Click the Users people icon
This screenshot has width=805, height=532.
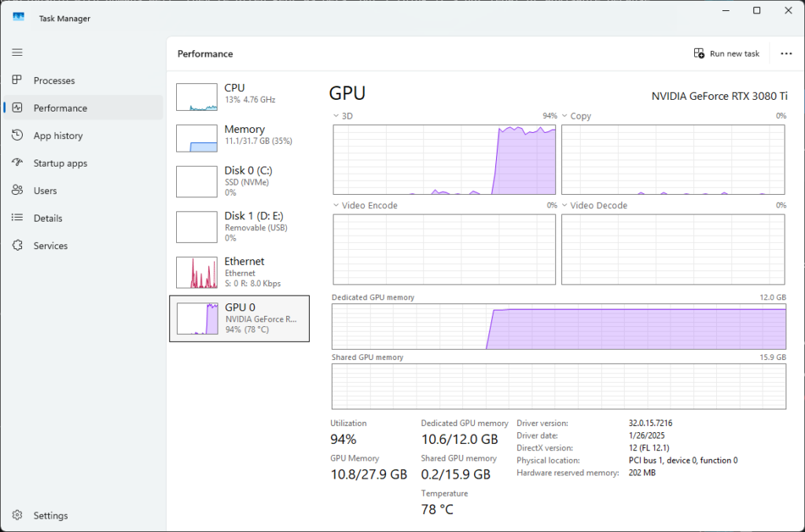[x=17, y=190]
